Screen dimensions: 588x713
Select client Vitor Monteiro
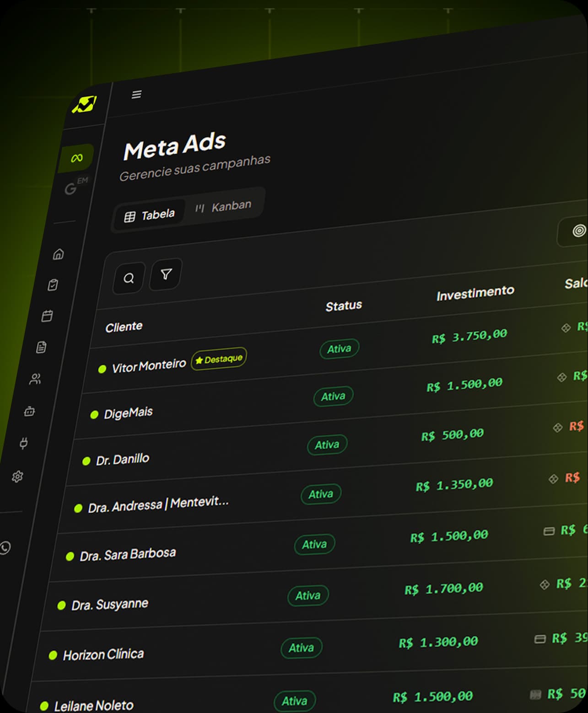click(149, 366)
